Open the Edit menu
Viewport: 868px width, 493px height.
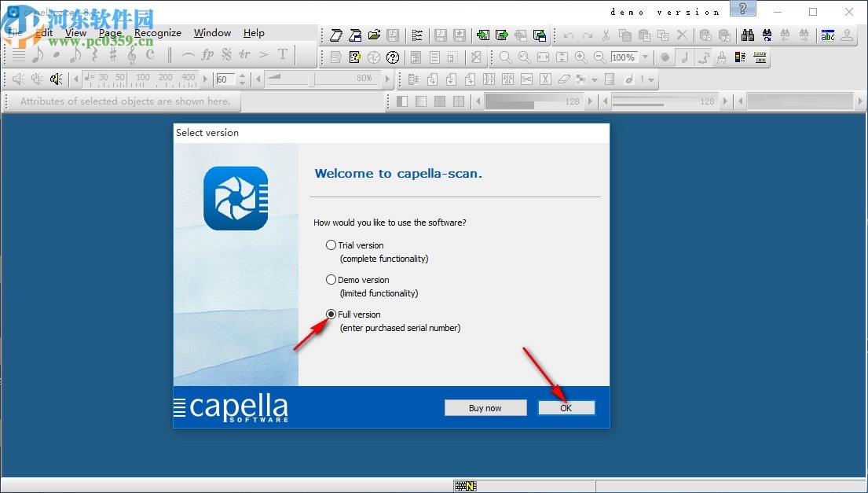[44, 33]
